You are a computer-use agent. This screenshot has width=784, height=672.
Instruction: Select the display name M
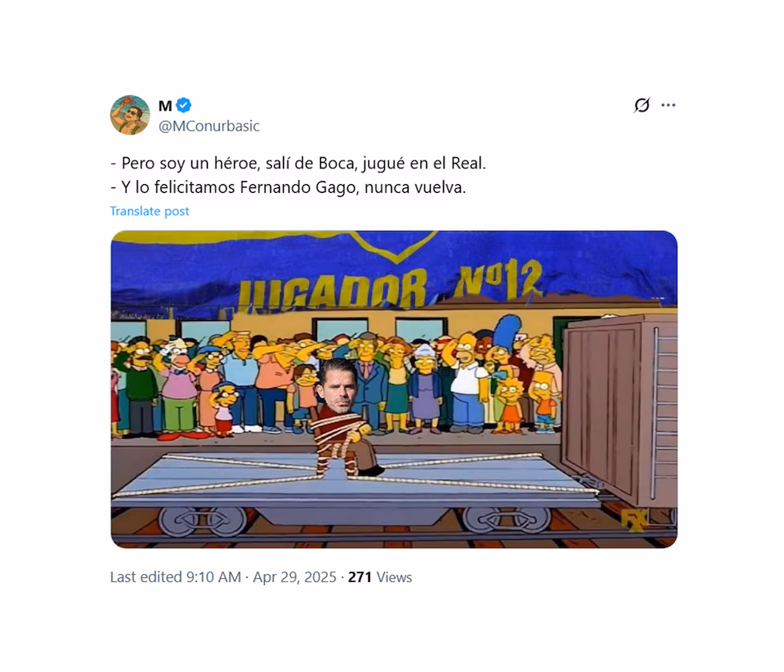(x=165, y=105)
